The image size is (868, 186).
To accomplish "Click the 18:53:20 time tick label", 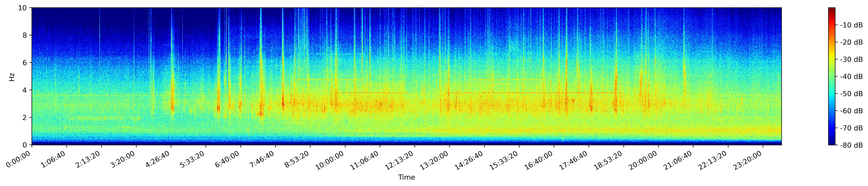I will point(609,159).
